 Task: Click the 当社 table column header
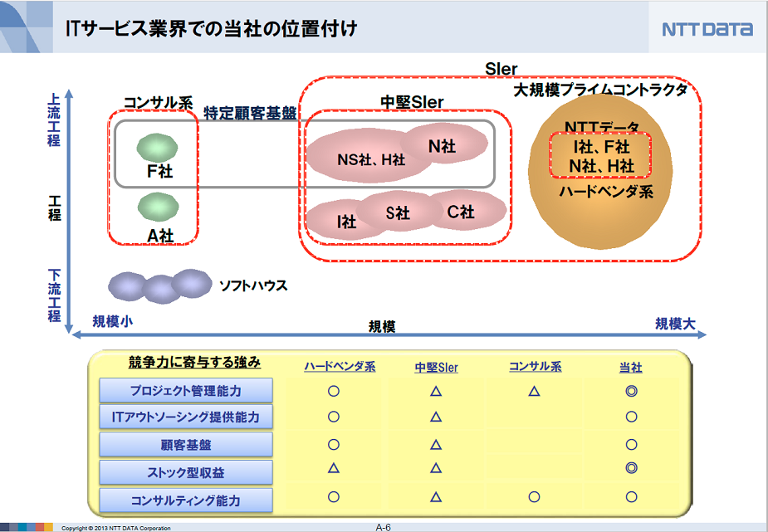pos(631,368)
